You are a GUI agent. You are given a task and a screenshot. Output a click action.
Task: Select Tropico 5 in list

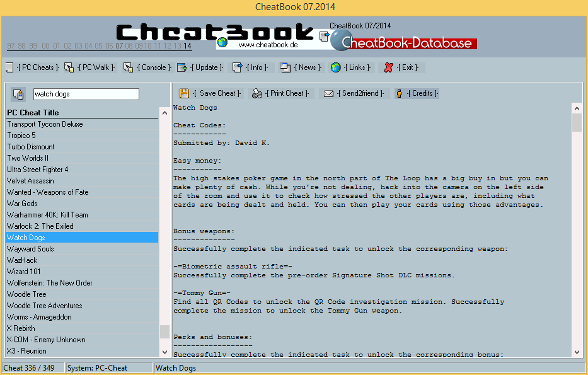[83, 136]
